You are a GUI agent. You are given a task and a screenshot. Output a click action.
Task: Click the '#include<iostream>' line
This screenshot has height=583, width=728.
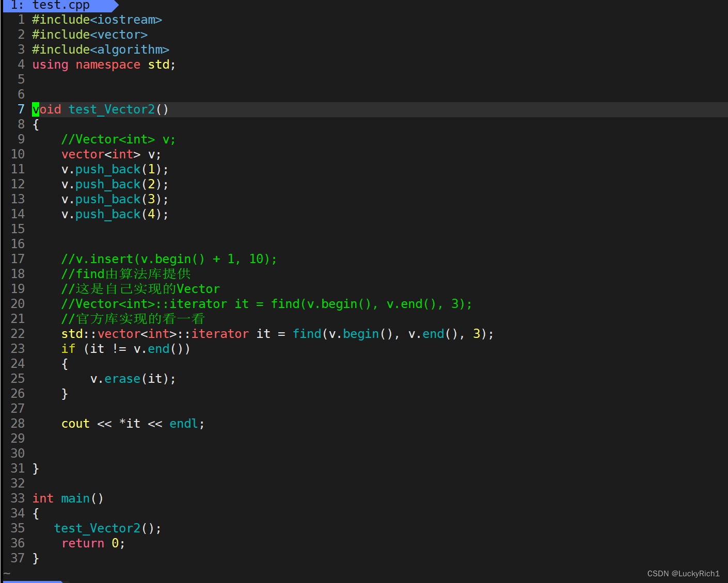[x=97, y=20]
